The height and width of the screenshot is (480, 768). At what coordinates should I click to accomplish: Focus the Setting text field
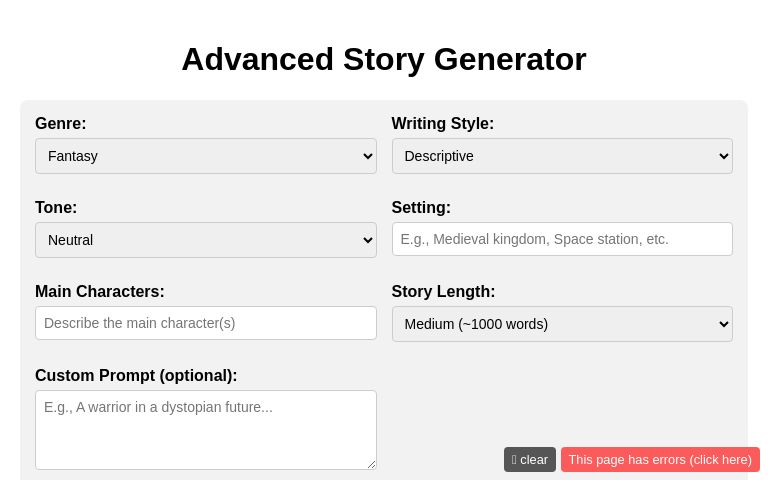562,239
